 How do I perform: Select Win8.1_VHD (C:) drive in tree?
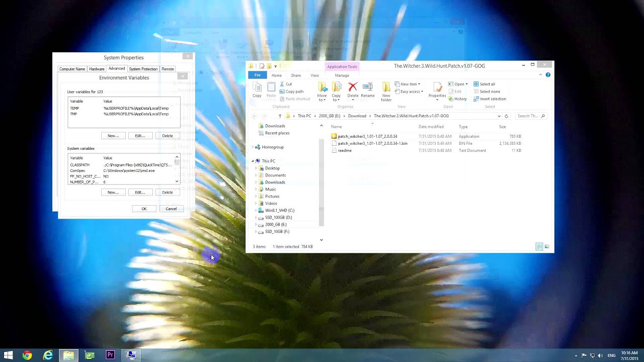[279, 211]
